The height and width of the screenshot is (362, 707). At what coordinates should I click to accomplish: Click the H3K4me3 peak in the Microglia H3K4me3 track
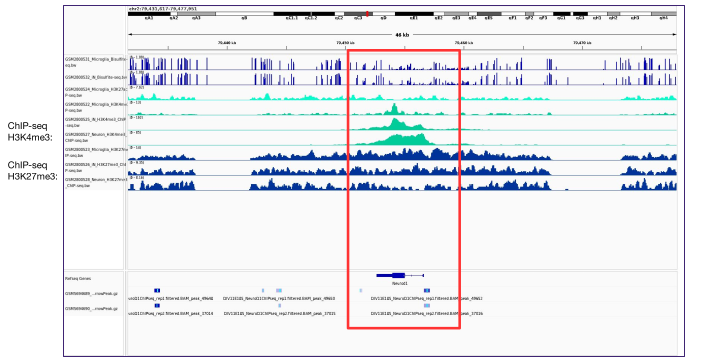pyautogui.click(x=394, y=110)
